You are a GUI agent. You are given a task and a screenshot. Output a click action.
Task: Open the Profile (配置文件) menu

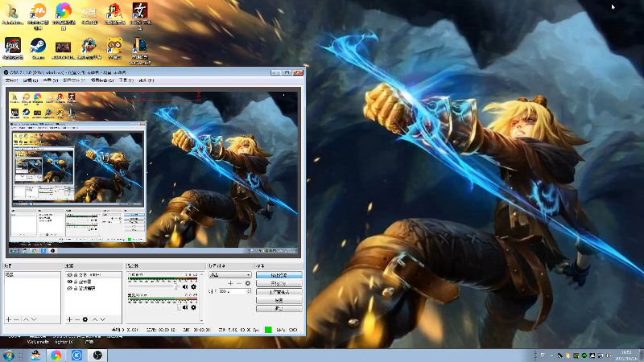tap(74, 80)
